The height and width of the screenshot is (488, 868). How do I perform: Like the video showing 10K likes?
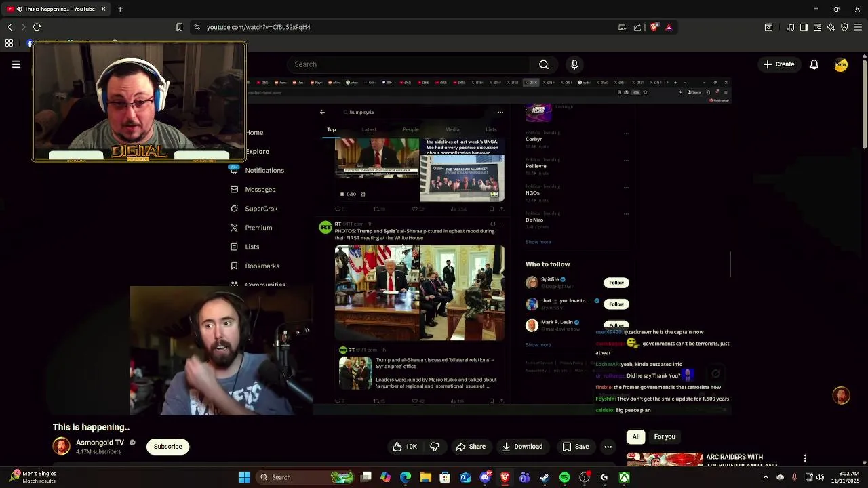(x=404, y=447)
